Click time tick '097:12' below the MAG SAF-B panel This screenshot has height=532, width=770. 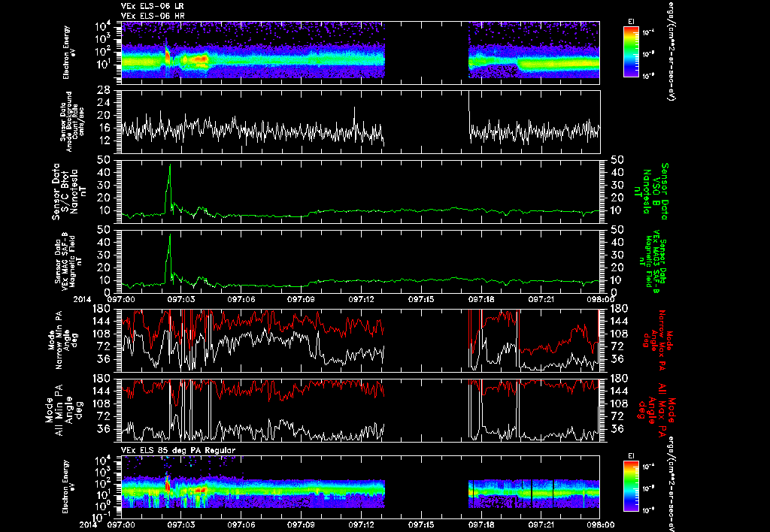click(x=362, y=299)
